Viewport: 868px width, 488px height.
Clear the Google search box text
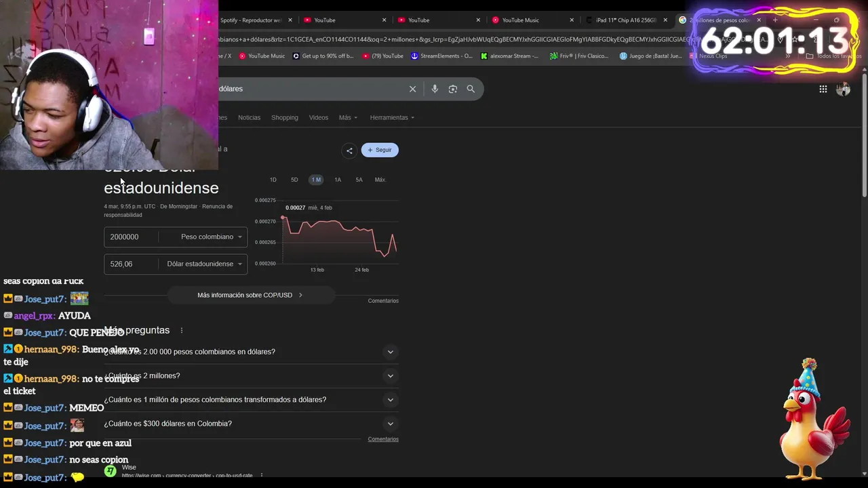pyautogui.click(x=412, y=89)
